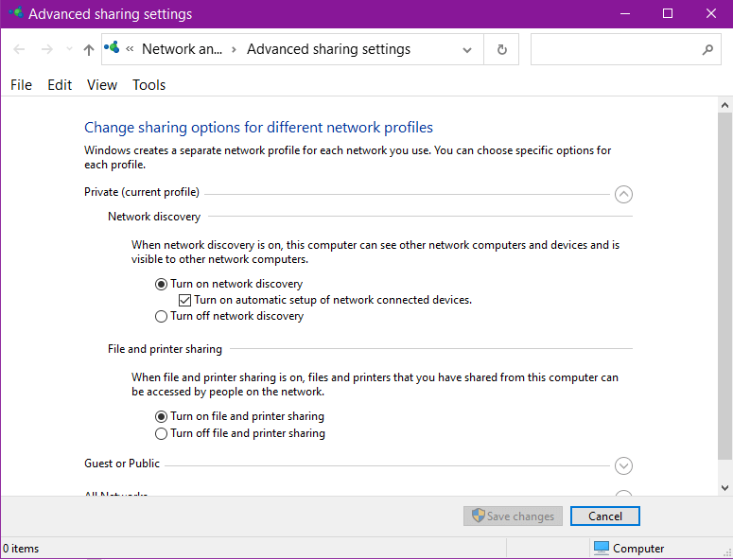Click the breadcrumb double-chevron overflow

pos(130,49)
